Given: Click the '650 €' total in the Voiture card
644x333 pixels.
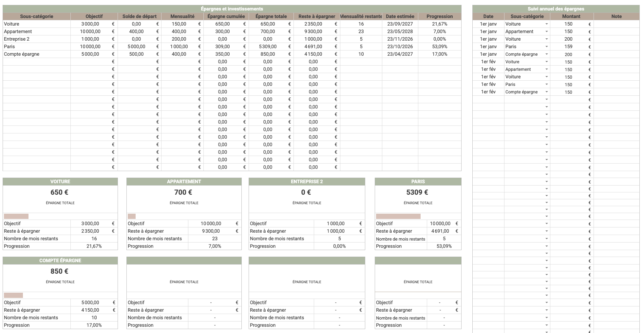Looking at the screenshot, I should tap(59, 192).
